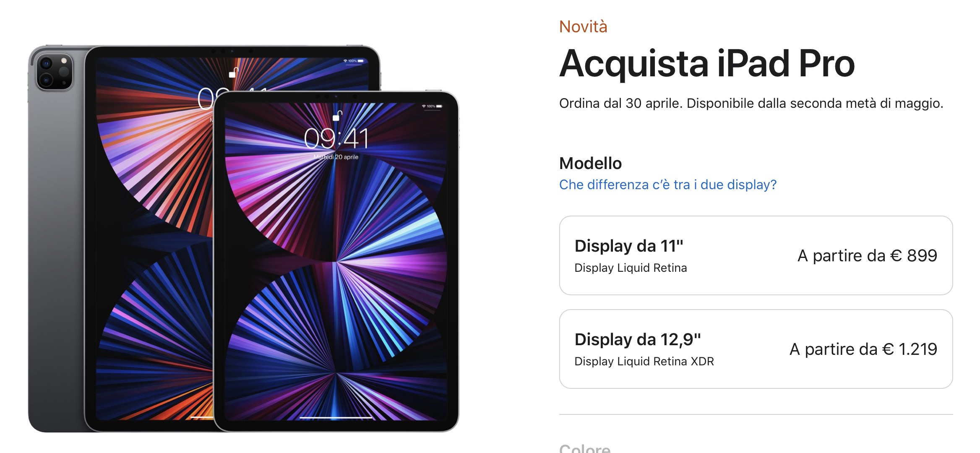Click the padlock icon on the larger iPad screen

coord(233,73)
